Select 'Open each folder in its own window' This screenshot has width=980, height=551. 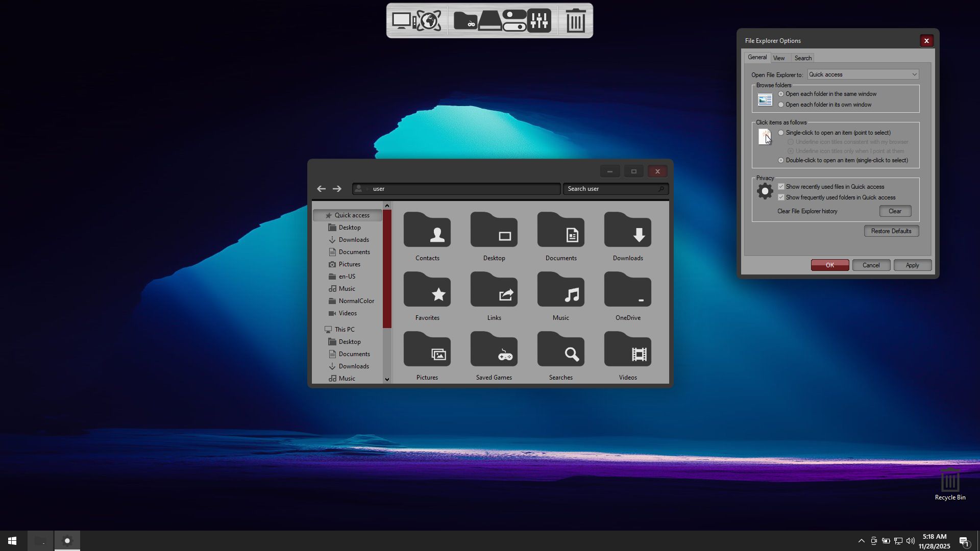click(x=781, y=105)
